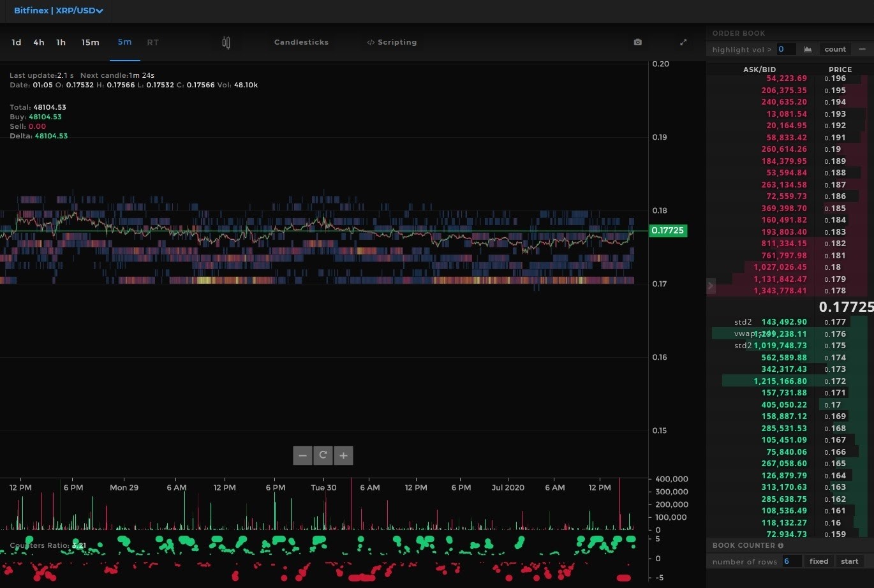Image resolution: width=874 pixels, height=588 pixels.
Task: Click the Tue 30 time axis label
Action: click(x=323, y=487)
